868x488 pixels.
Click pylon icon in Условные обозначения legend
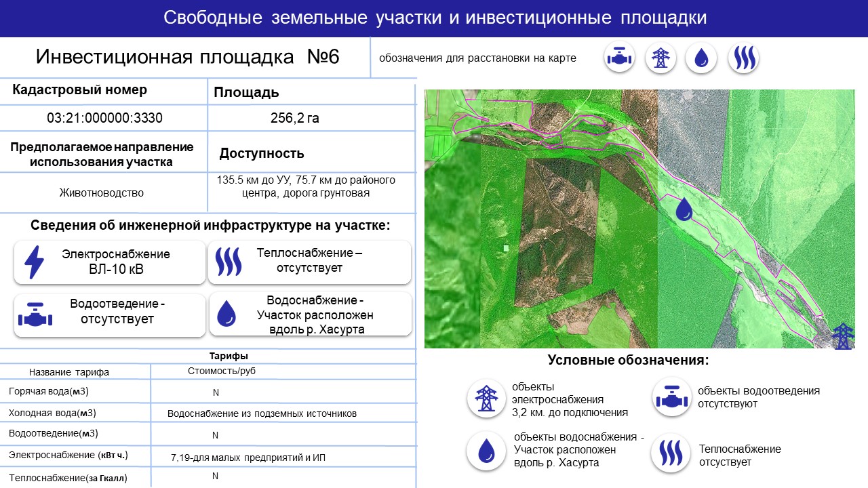click(486, 398)
